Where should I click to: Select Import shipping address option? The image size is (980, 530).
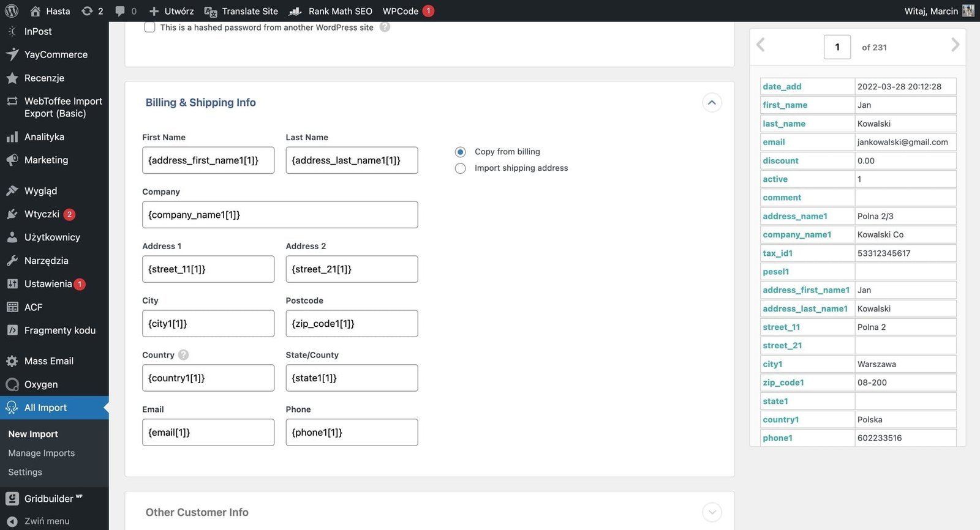click(461, 168)
